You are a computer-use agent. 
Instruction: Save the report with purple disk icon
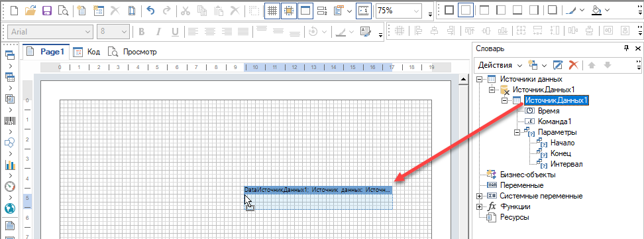pos(47,11)
